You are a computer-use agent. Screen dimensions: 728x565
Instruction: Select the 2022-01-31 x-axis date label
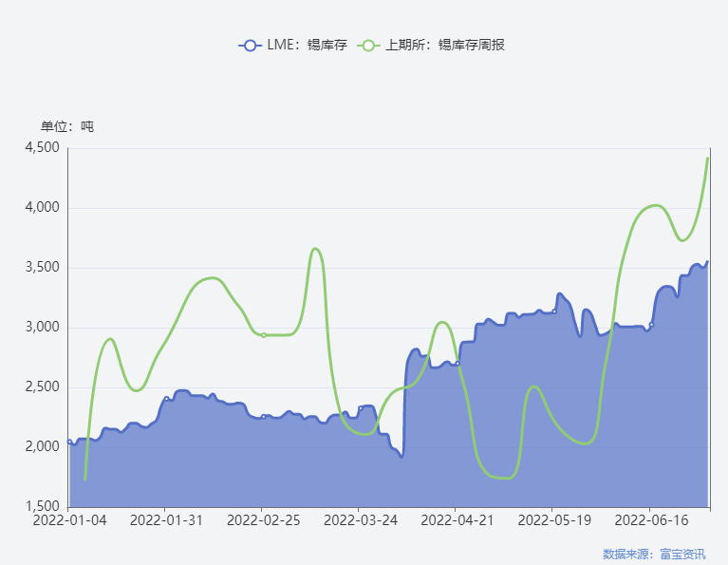coord(166,520)
